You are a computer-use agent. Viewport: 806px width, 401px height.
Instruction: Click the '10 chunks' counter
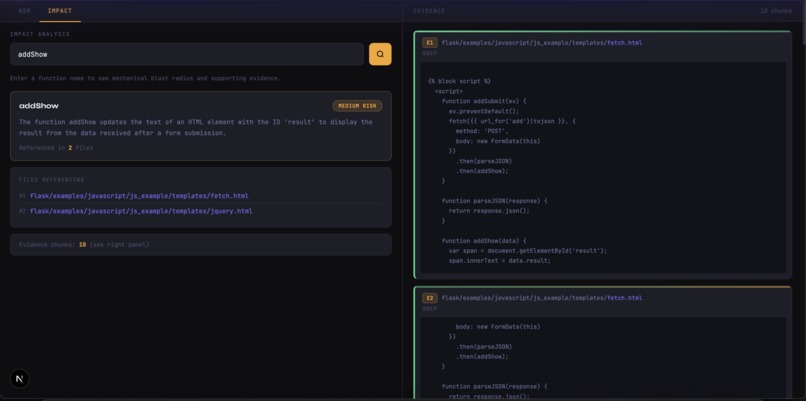pyautogui.click(x=776, y=11)
